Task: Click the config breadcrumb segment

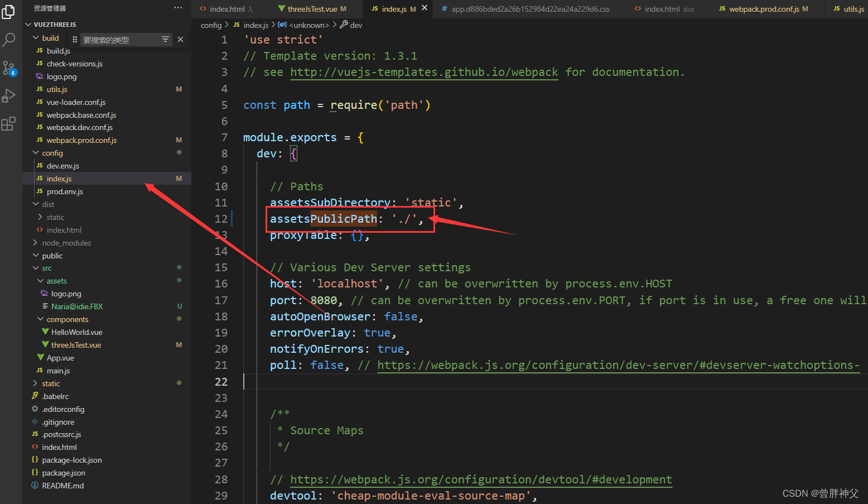Action: coord(211,25)
